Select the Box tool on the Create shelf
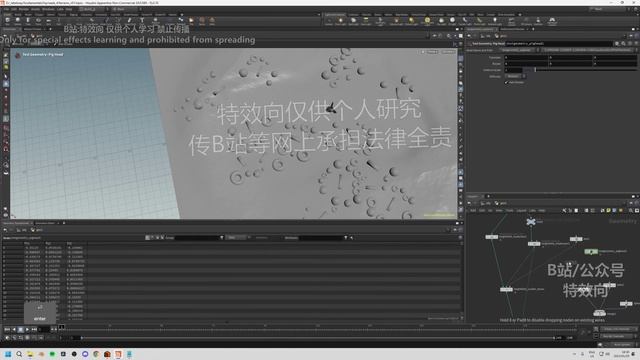Image resolution: width=640 pixels, height=360 pixels. [x=7, y=21]
